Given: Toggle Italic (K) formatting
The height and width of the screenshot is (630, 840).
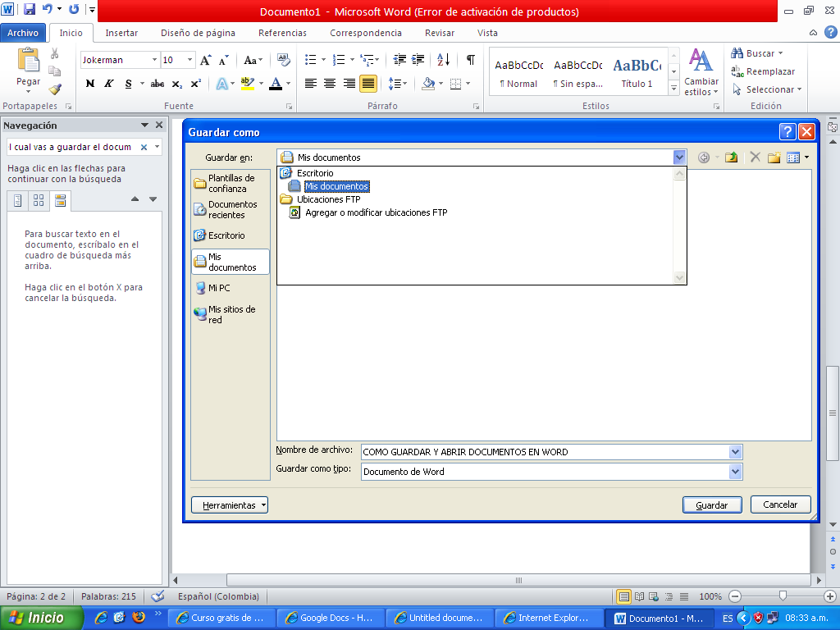Looking at the screenshot, I should point(109,84).
